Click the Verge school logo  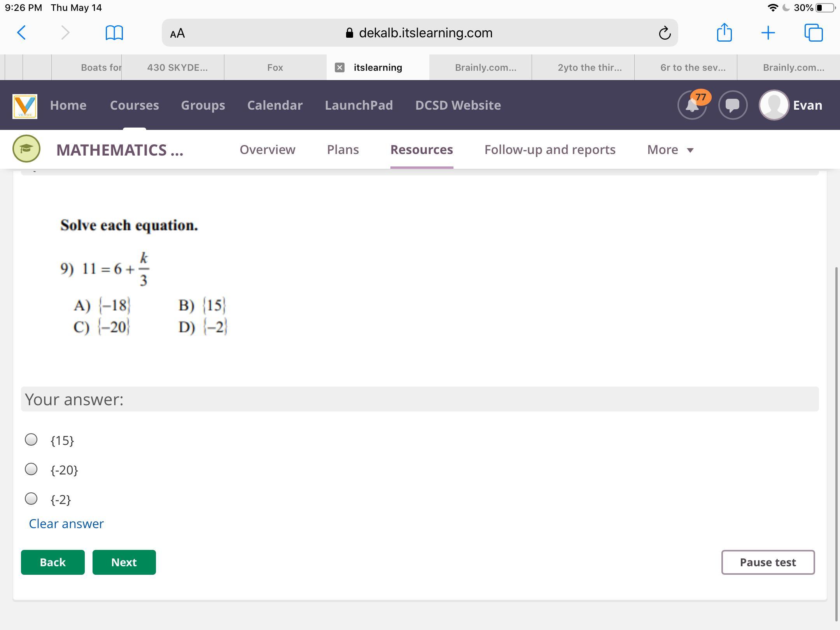pos(25,106)
